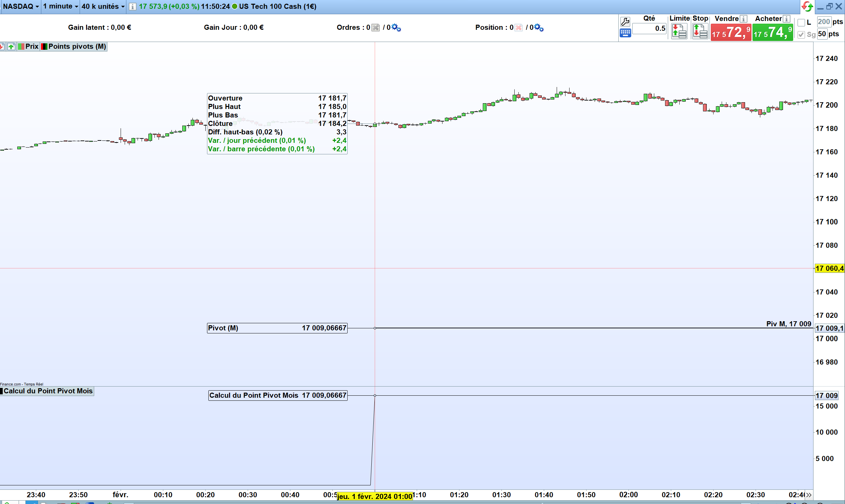This screenshot has height=504, width=845.
Task: Enable the L checkbox
Action: (801, 22)
